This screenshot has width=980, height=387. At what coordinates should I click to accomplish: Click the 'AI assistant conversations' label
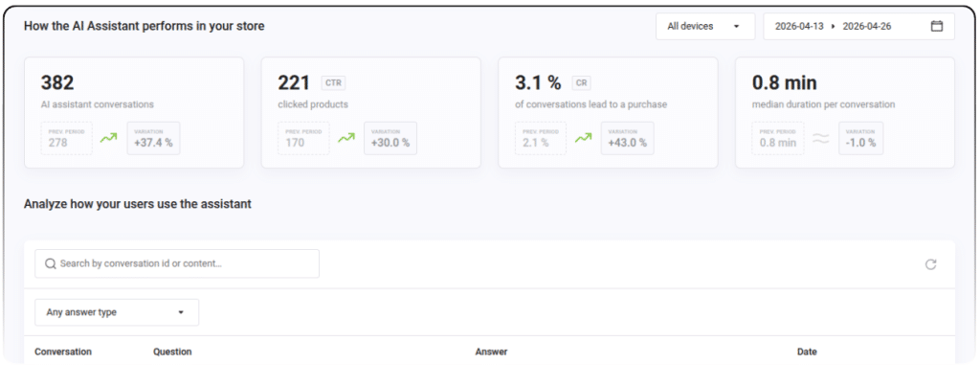click(97, 104)
